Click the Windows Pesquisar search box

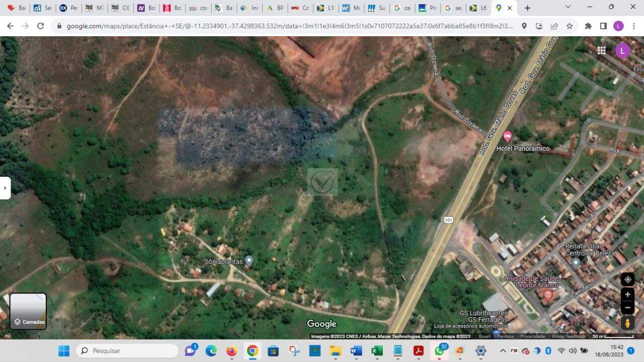pyautogui.click(x=127, y=351)
